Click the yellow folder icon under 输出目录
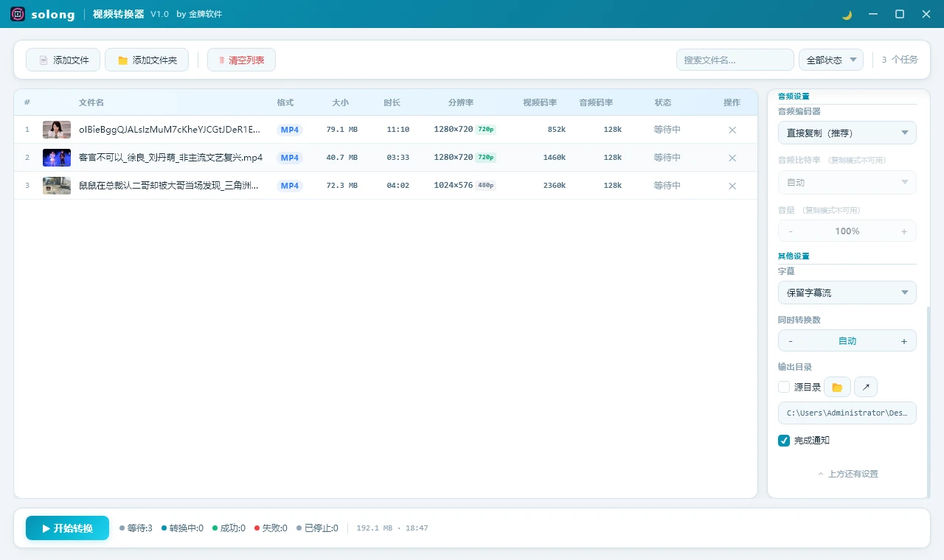The height and width of the screenshot is (560, 944). tap(836, 386)
